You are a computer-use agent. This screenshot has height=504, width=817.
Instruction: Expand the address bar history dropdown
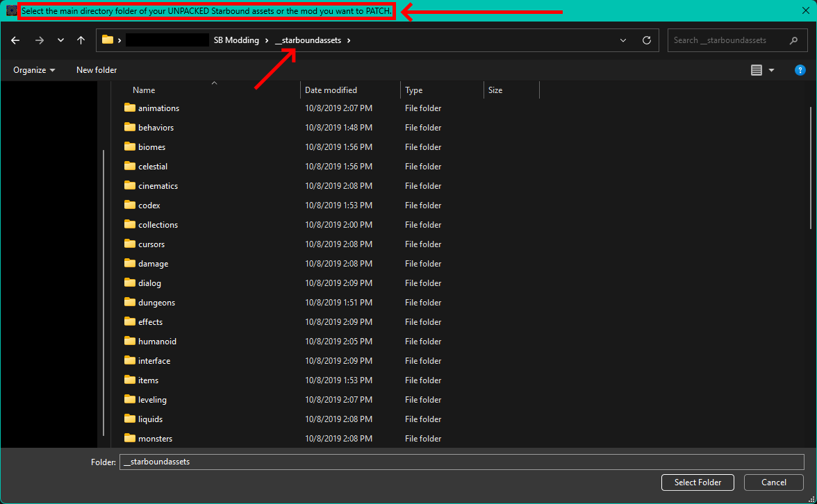[x=623, y=40]
